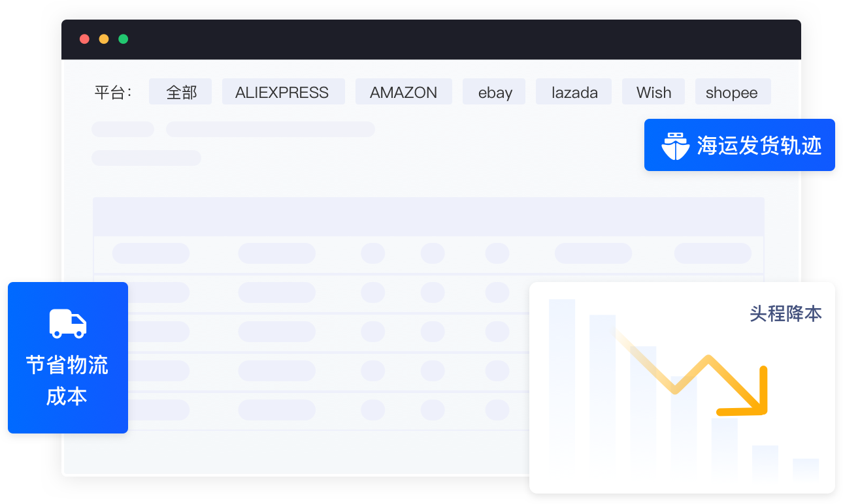Click the red window close dot
Viewport: 843px width, 504px height.
click(x=84, y=39)
